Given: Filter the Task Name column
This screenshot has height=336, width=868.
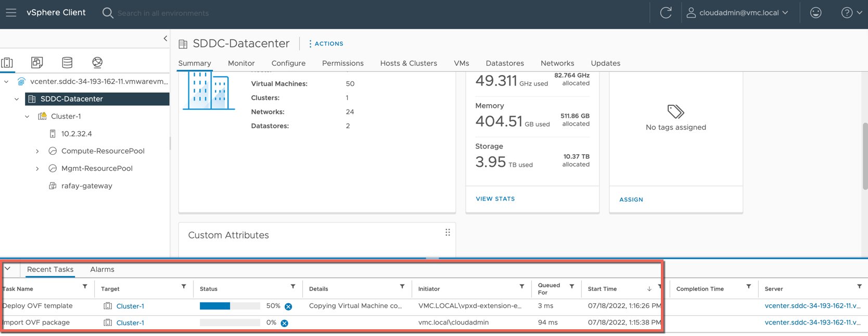Looking at the screenshot, I should pyautogui.click(x=85, y=287).
